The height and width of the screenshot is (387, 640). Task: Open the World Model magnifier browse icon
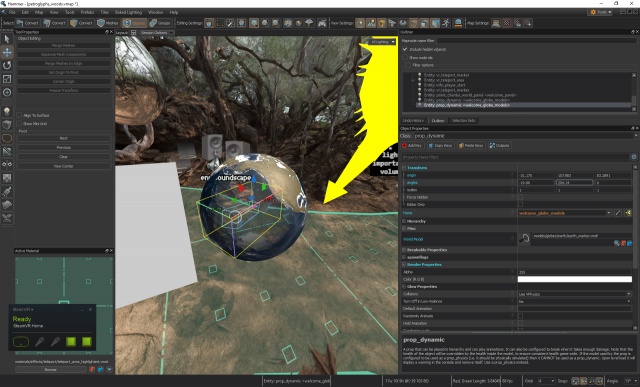(x=616, y=243)
